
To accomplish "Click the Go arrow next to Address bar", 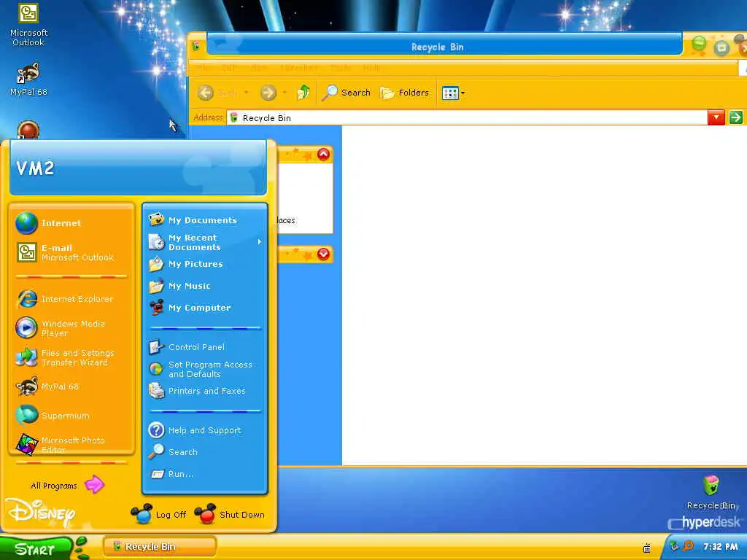I will pyautogui.click(x=735, y=117).
